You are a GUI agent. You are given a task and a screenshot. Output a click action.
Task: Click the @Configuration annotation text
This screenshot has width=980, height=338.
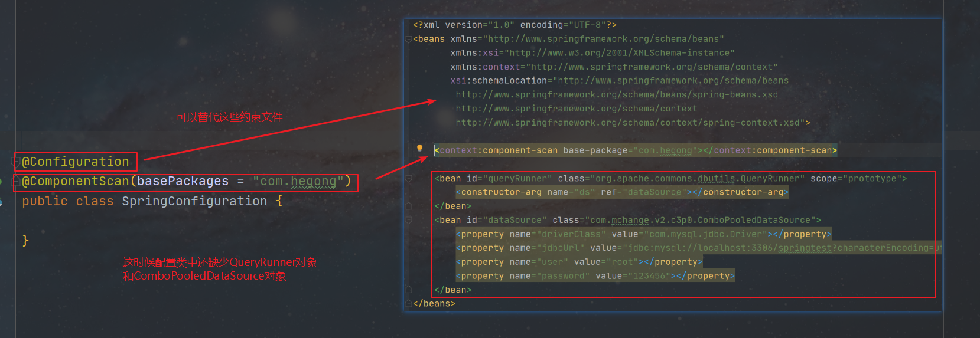76,162
